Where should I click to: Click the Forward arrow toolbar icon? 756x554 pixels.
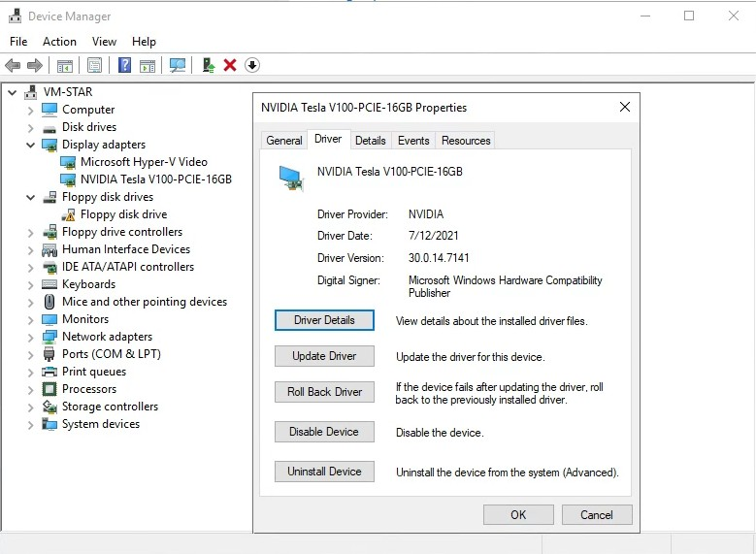[35, 65]
